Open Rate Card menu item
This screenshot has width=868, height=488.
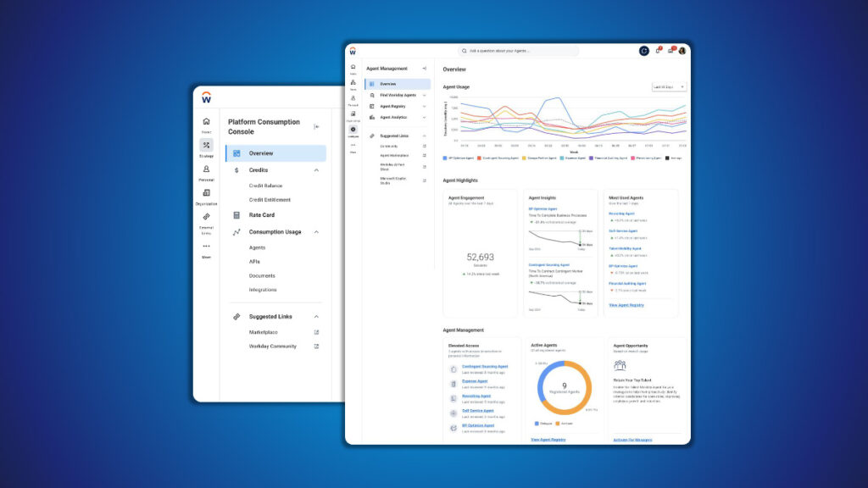(262, 215)
